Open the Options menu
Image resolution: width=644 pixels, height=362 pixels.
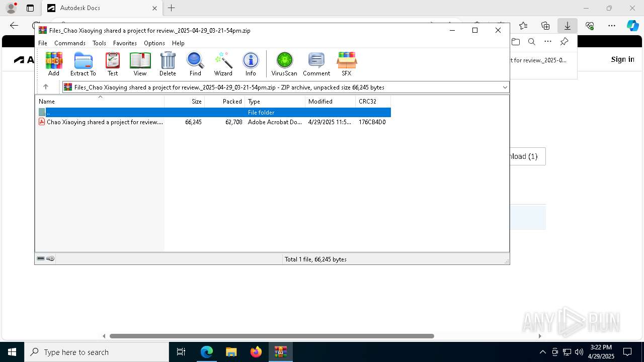click(154, 43)
